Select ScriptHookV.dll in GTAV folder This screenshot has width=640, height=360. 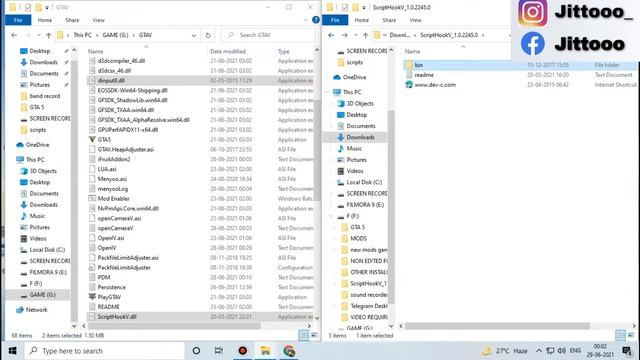[117, 316]
